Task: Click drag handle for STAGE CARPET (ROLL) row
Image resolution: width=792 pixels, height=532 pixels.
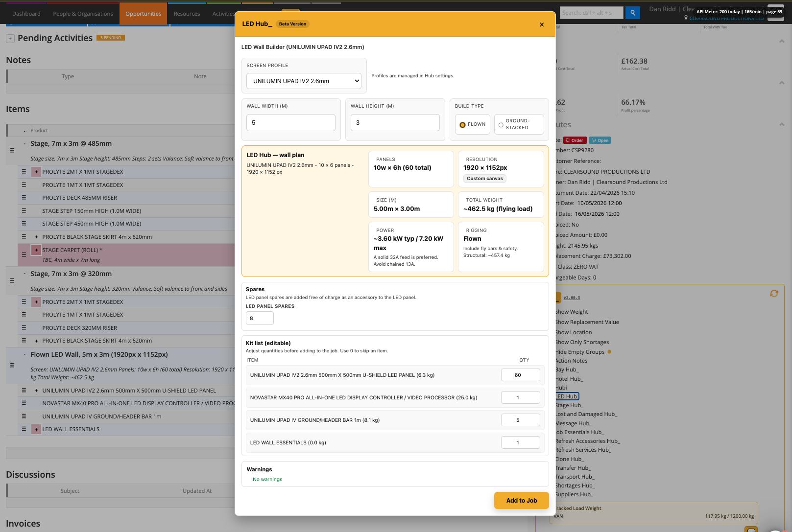Action: tap(24, 254)
